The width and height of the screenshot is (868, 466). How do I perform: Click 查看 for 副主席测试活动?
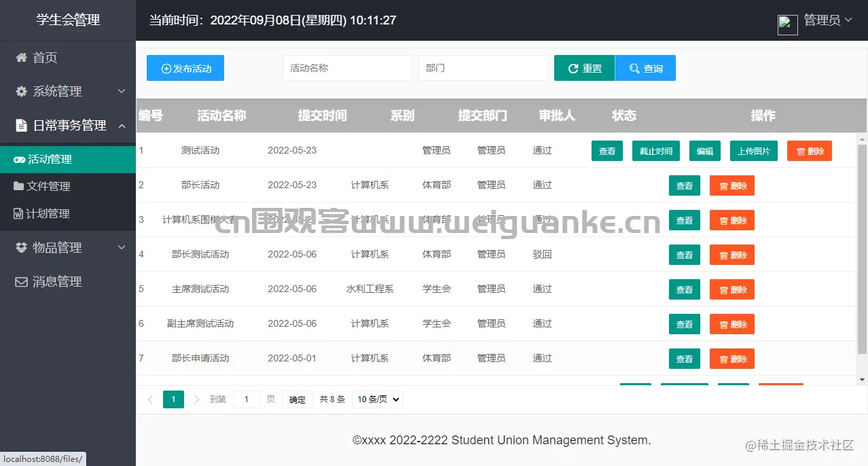(685, 324)
